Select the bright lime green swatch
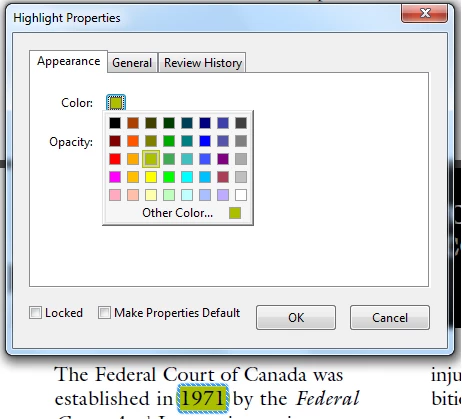The height and width of the screenshot is (419, 462). pos(169,177)
